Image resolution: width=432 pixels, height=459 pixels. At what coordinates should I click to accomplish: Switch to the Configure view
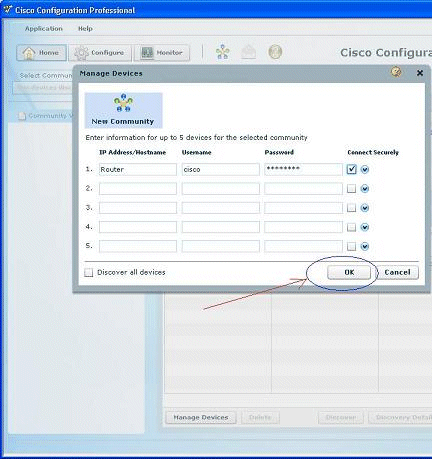click(100, 53)
